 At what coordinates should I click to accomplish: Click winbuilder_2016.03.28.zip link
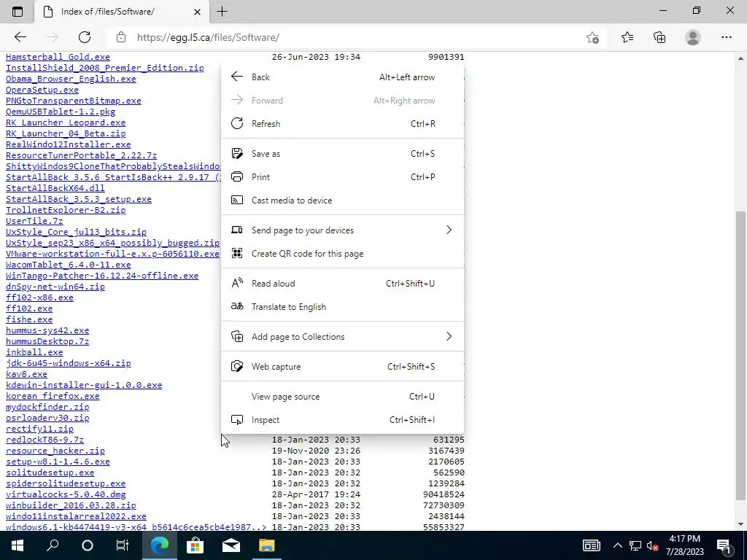tap(71, 506)
